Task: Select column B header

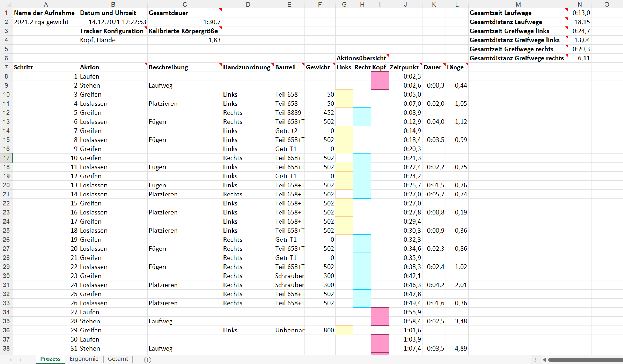Action: [x=113, y=4]
